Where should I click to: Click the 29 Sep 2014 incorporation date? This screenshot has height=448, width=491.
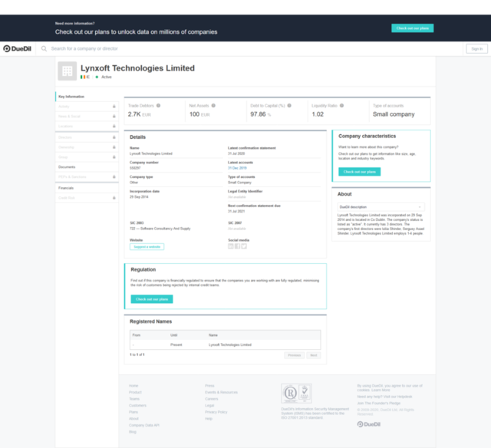coord(139,197)
